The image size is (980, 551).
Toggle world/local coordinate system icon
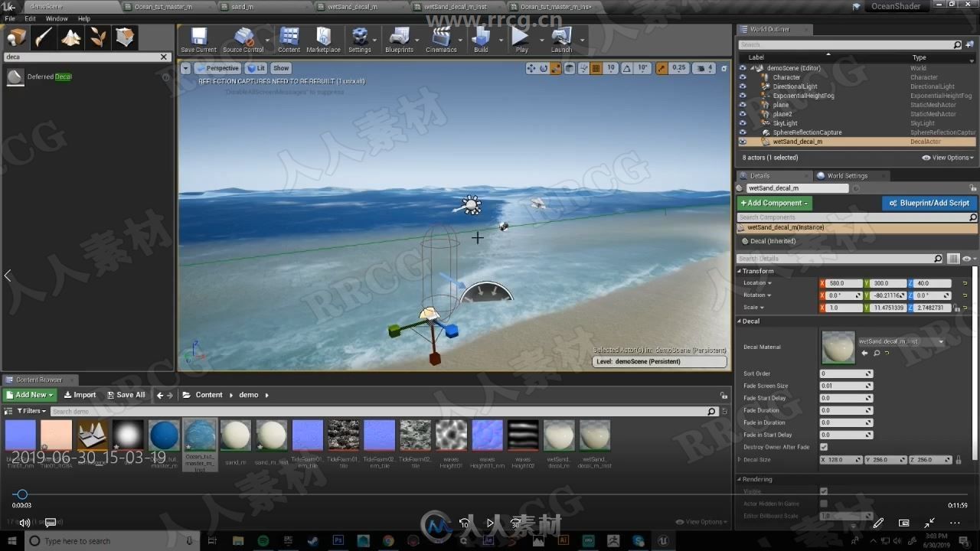(570, 68)
